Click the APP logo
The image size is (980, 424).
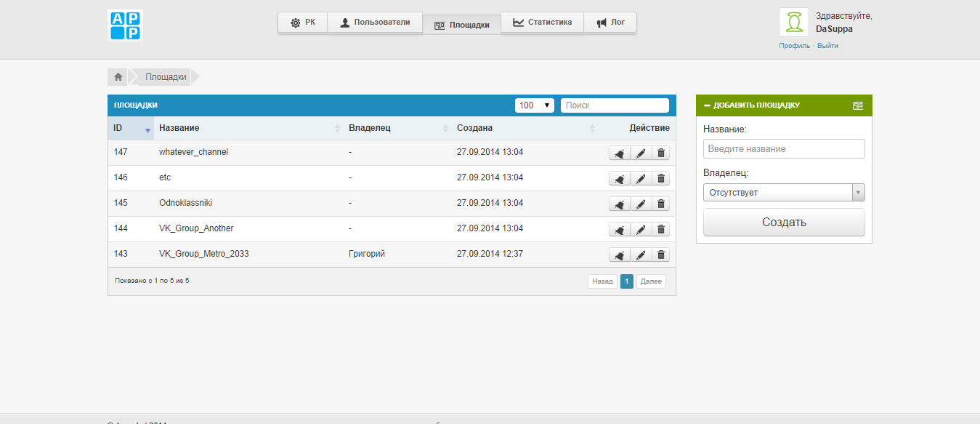click(x=125, y=25)
